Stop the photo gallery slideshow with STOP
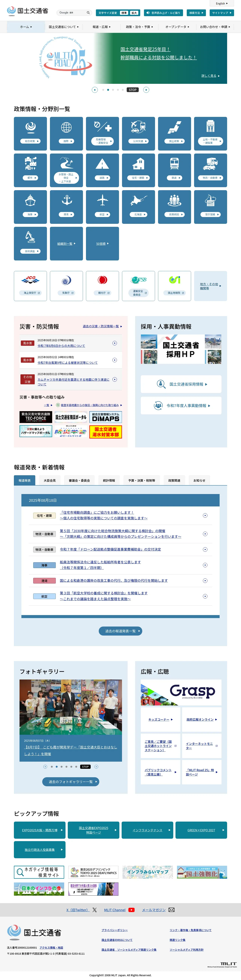The image size is (241, 980). click(86, 767)
